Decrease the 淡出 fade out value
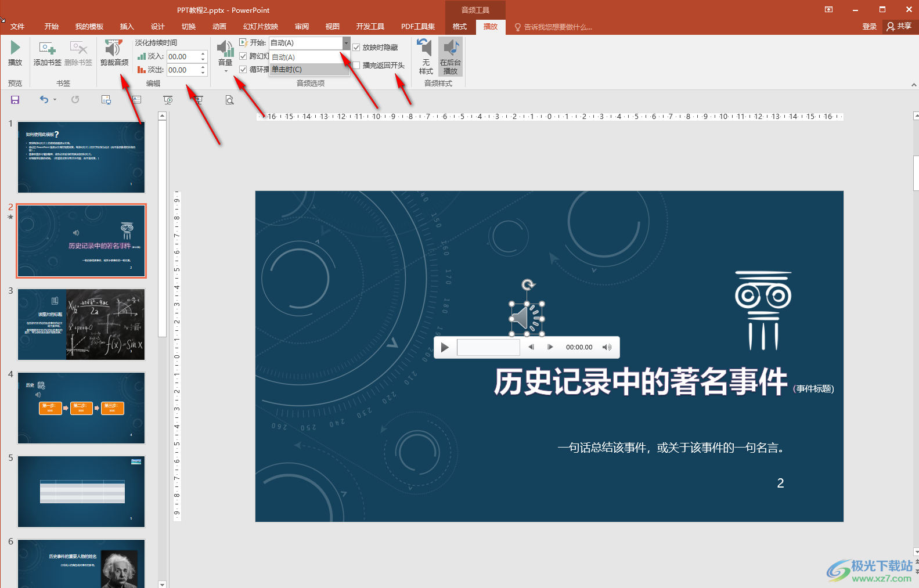Viewport: 919px width, 588px height. pos(203,73)
